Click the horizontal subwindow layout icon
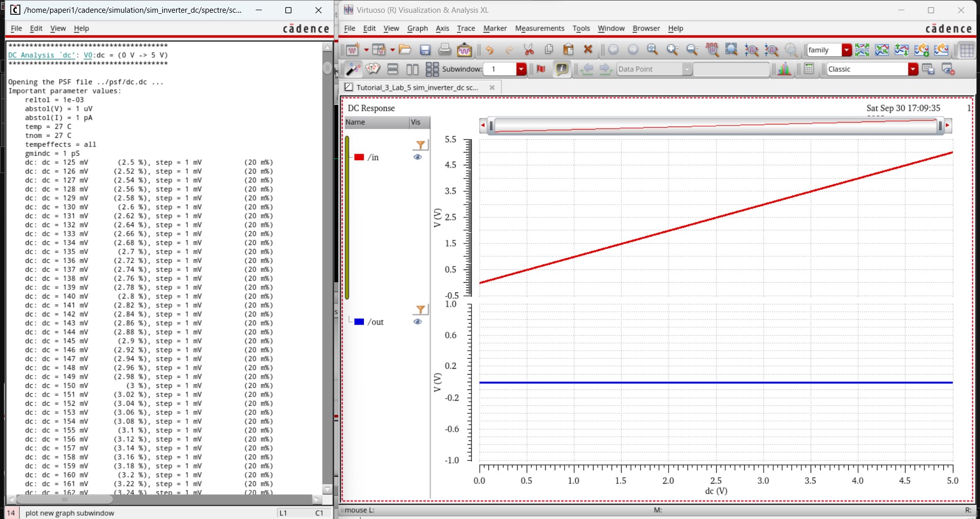 point(412,69)
